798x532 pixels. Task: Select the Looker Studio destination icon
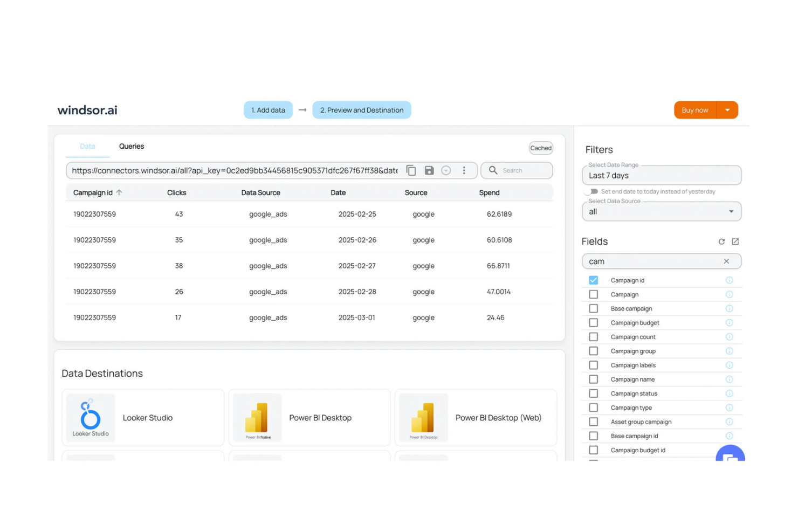tap(90, 417)
